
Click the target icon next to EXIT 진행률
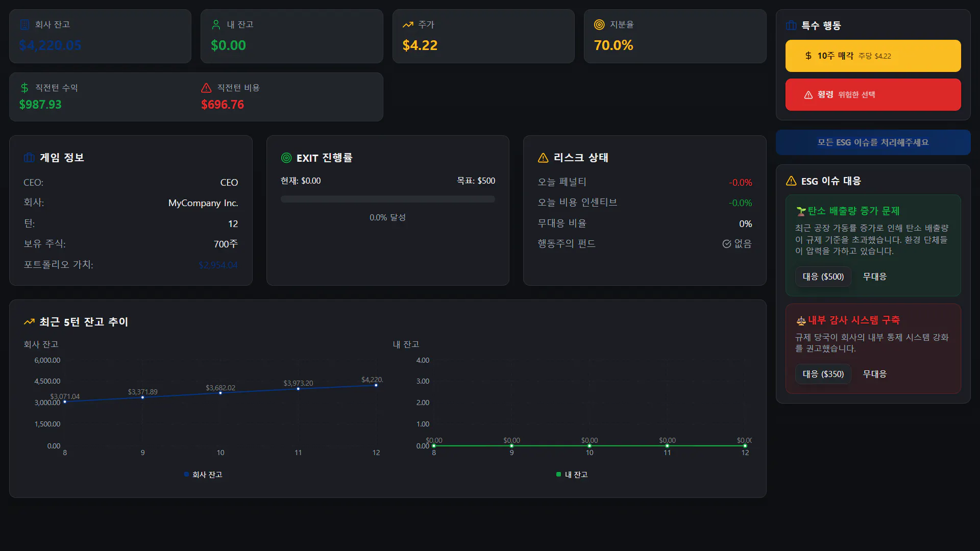(x=286, y=158)
